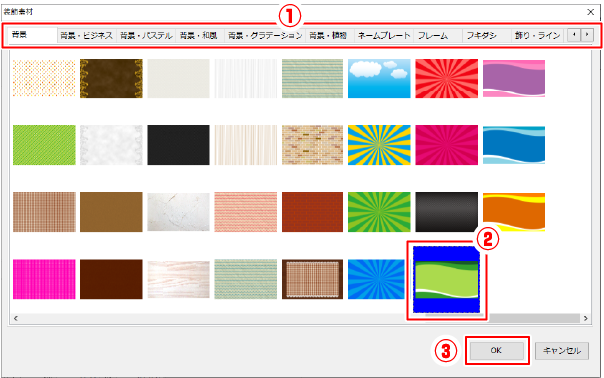Choose the plain tan brown background
Viewport: 604px width, 378px height.
click(111, 212)
